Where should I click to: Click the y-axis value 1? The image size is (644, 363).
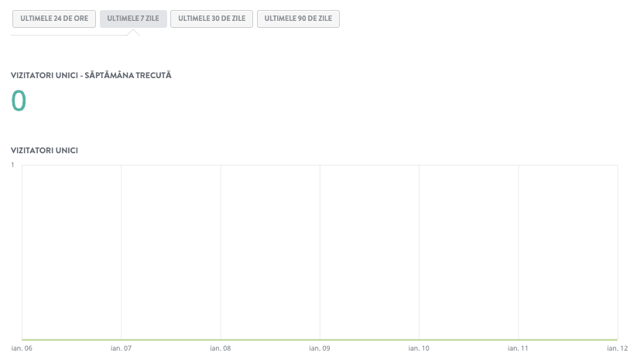point(12,165)
